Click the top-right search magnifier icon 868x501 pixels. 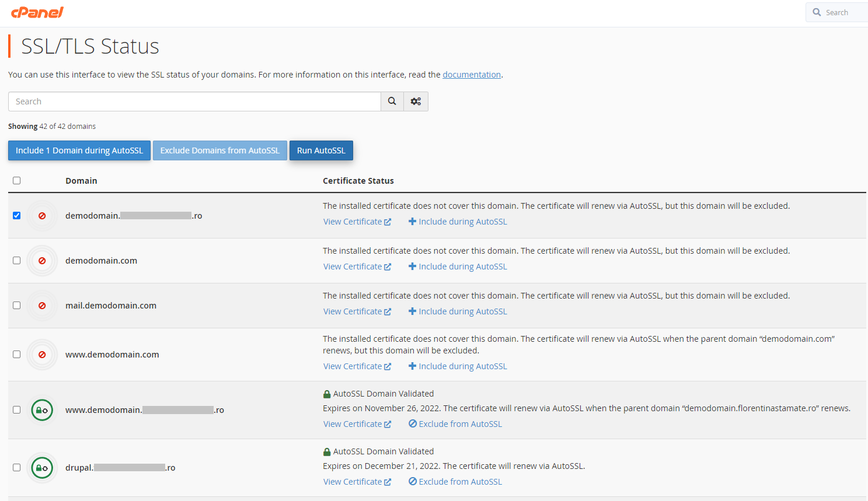tap(817, 12)
